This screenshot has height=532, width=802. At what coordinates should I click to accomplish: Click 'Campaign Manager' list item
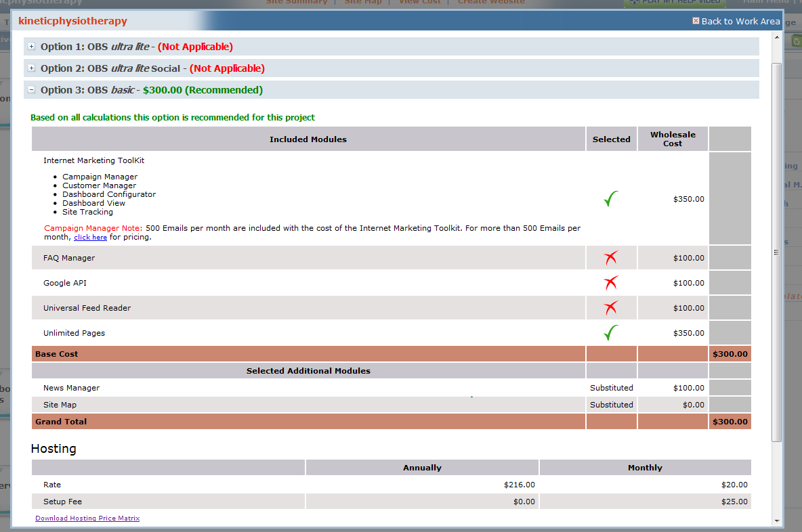point(100,177)
